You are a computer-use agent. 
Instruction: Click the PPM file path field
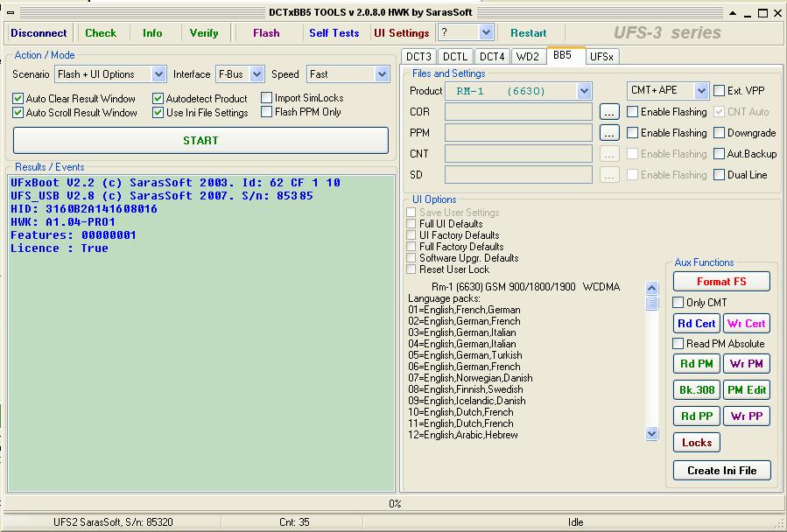(x=518, y=133)
